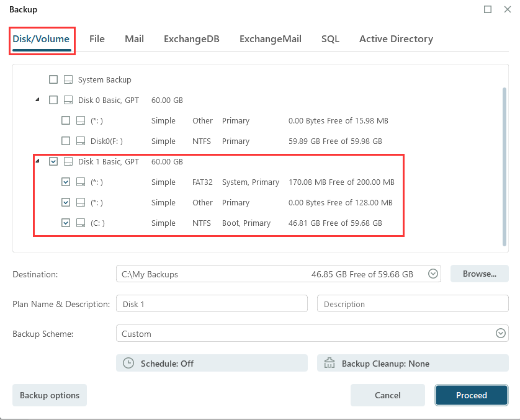Open the Backup Scheme dropdown

[501, 334]
